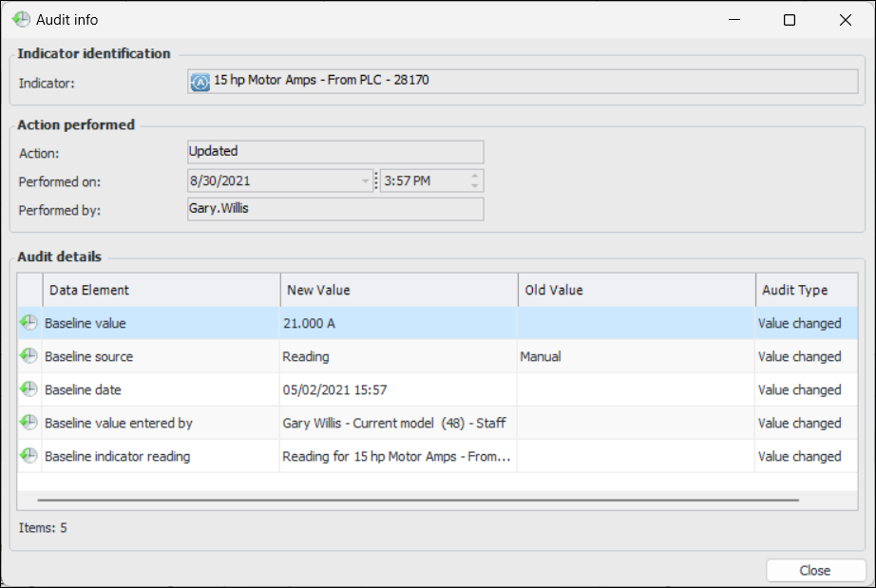Image resolution: width=876 pixels, height=588 pixels.
Task: Click the Close button
Action: (x=815, y=570)
